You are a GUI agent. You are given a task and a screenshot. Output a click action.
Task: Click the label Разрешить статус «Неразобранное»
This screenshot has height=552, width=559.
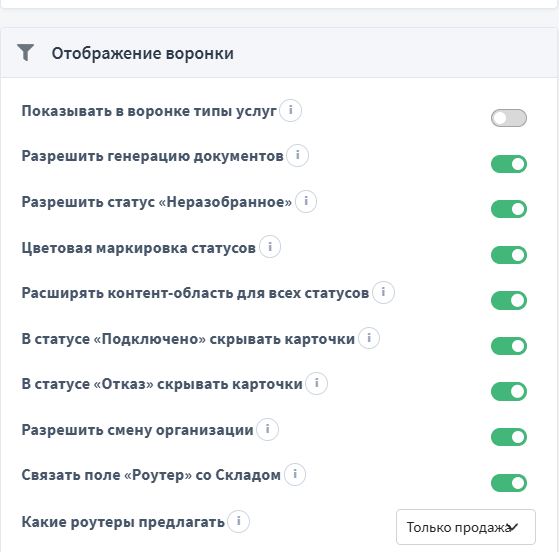[157, 202]
